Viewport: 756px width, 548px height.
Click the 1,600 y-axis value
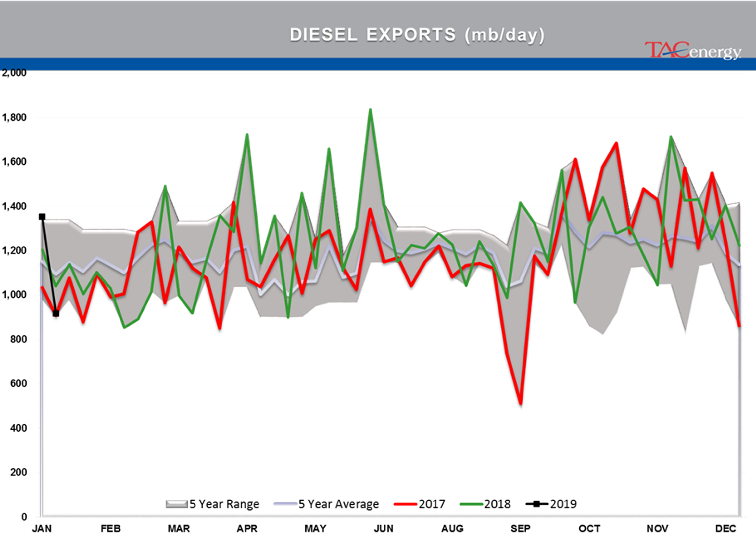14,162
